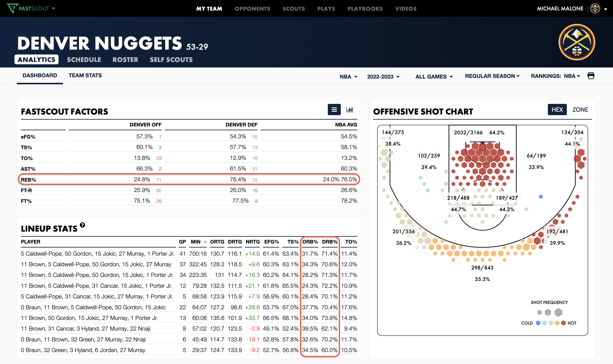Go to PLAYS in top navigation
The height and width of the screenshot is (364, 613).
(x=326, y=9)
